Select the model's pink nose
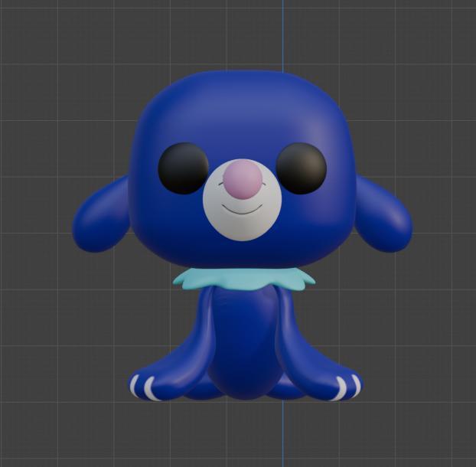The height and width of the screenshot is (467, 476). [x=243, y=180]
